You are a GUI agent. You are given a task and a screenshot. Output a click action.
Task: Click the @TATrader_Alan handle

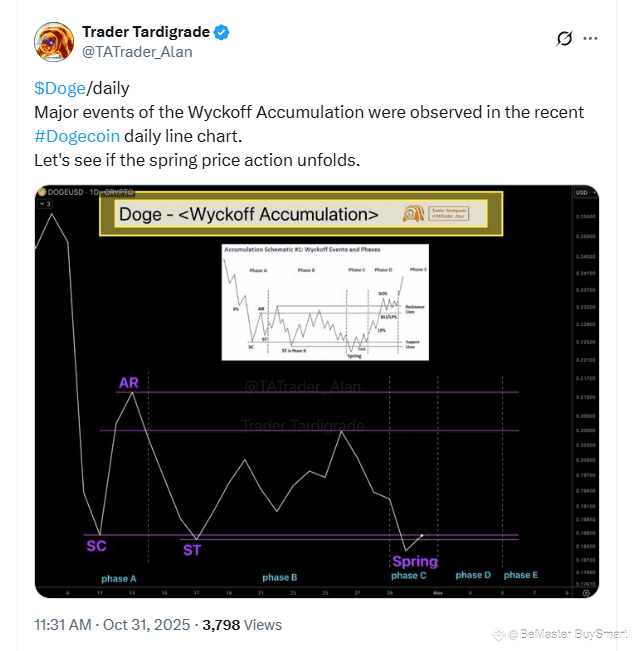(137, 51)
